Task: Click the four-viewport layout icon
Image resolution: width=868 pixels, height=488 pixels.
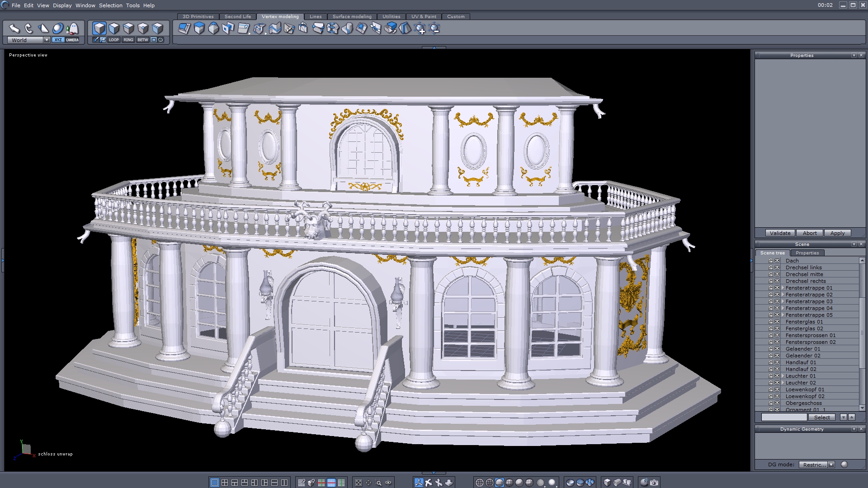Action: (225, 483)
